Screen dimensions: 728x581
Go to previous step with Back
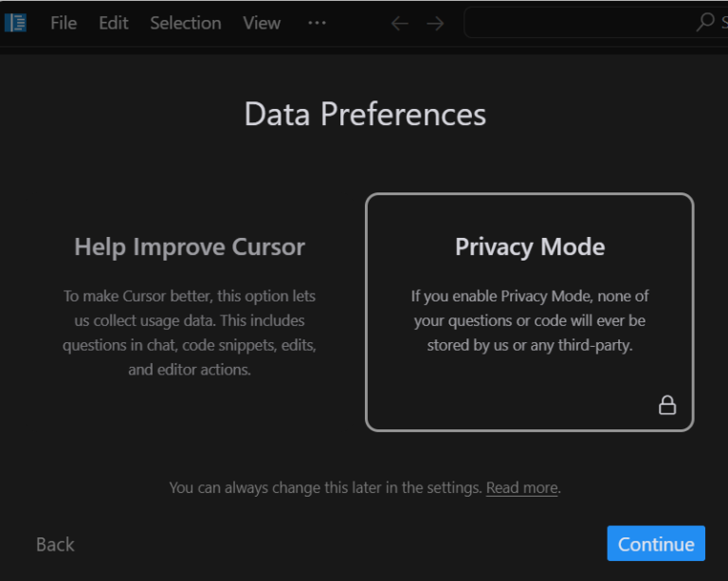[x=55, y=544]
